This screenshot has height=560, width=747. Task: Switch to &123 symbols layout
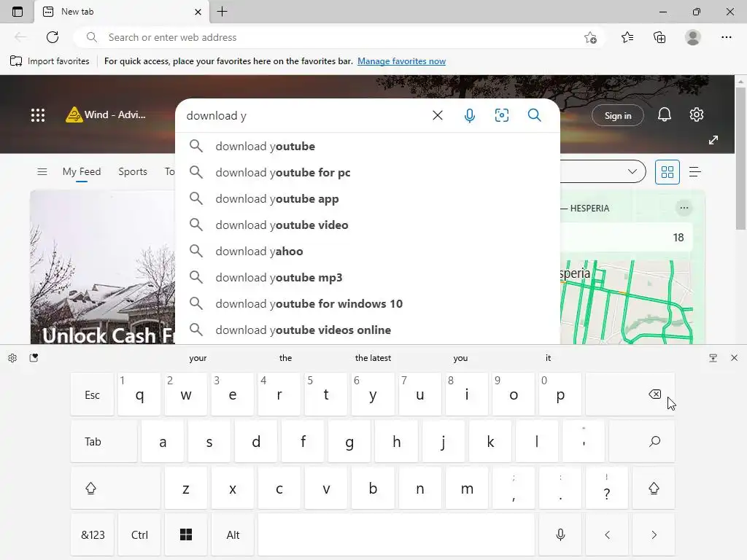click(93, 534)
